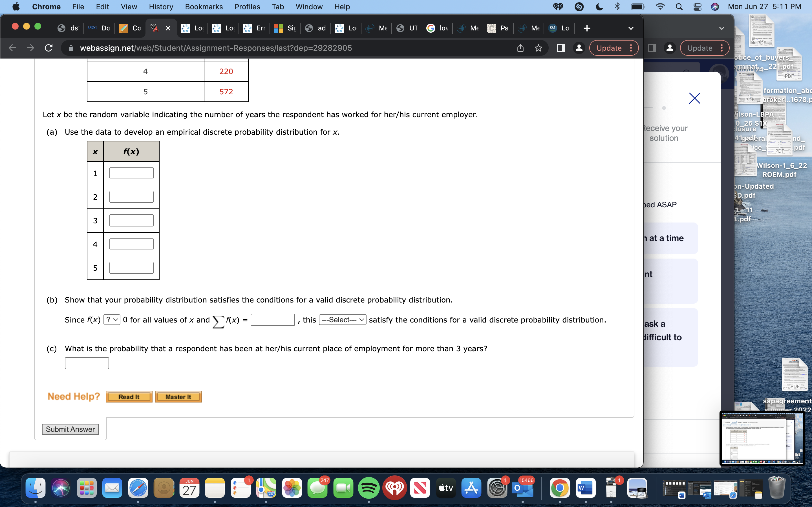
Task: Click the Submit Answer button
Action: (70, 429)
